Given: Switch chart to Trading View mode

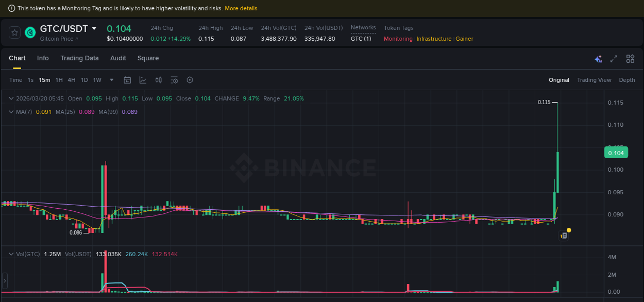Looking at the screenshot, I should coord(594,80).
